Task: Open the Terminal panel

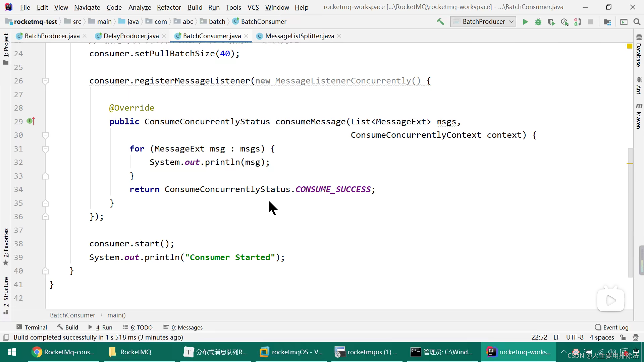Action: [x=32, y=327]
